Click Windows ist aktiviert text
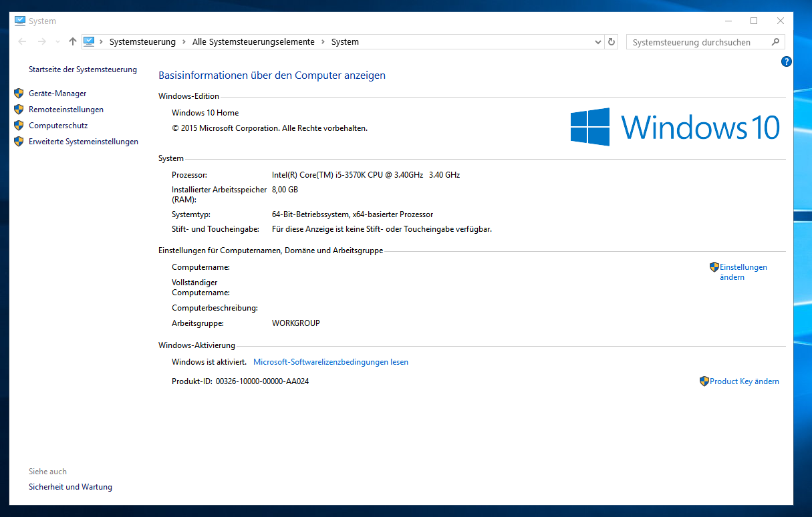Viewport: 812px width, 517px height. click(x=209, y=362)
